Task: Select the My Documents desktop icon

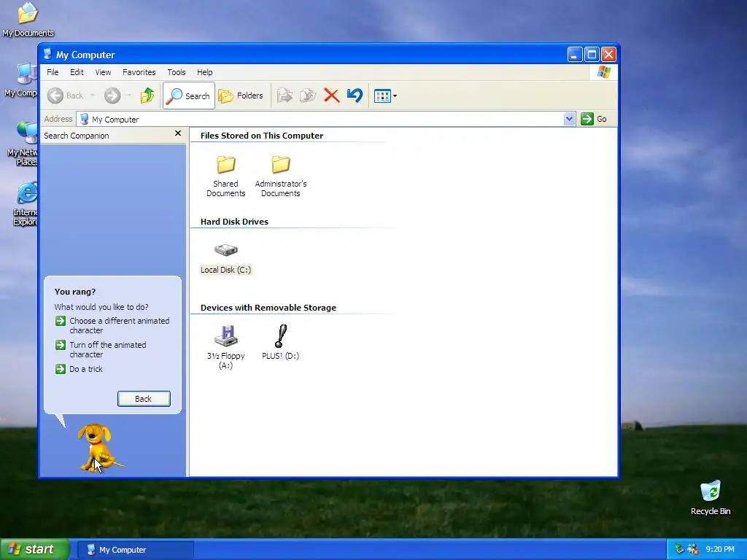Action: [x=28, y=20]
